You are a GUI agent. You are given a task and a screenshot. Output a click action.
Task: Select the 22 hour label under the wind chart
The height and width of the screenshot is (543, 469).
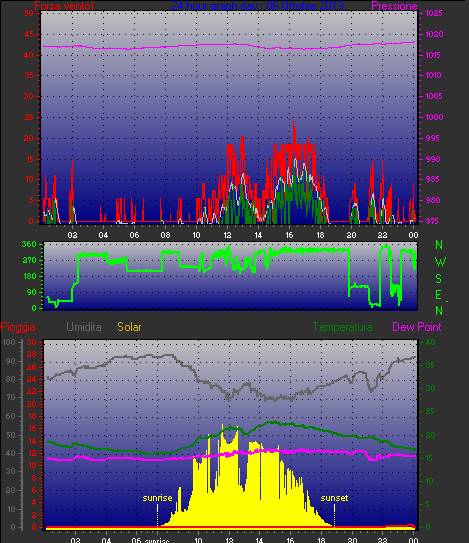coord(382,235)
